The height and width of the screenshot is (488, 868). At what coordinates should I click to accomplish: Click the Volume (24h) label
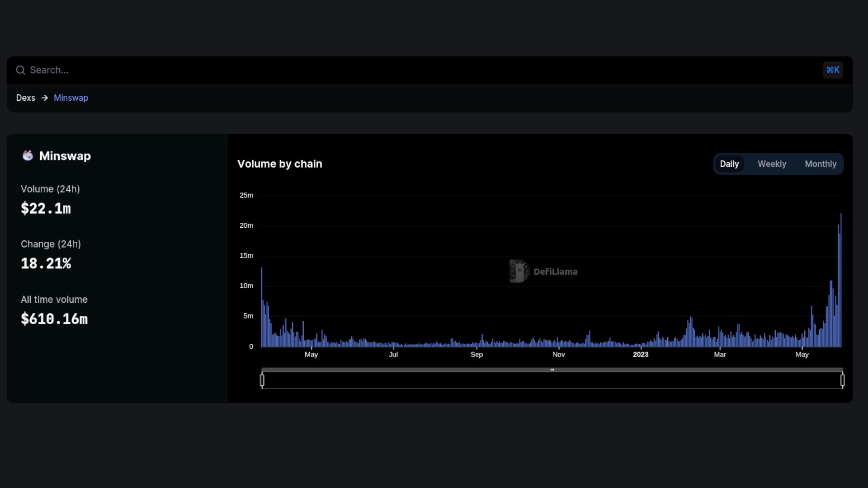point(50,189)
